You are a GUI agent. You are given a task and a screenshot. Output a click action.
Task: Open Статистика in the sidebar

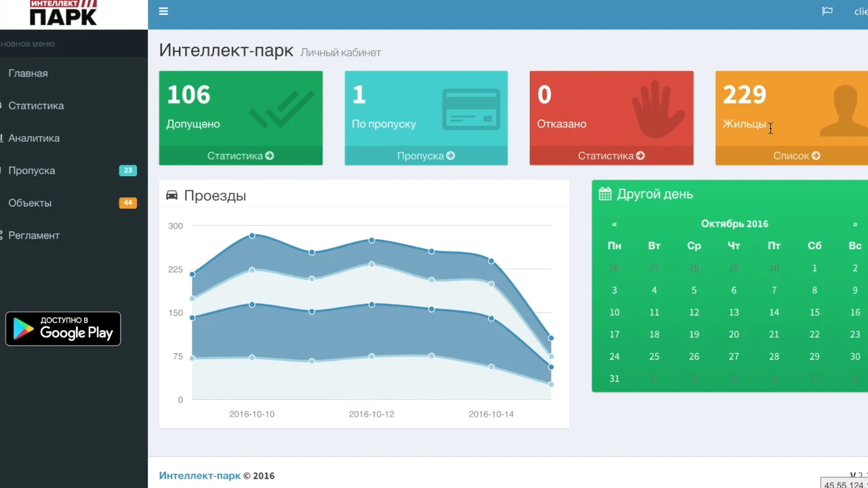coord(74,106)
